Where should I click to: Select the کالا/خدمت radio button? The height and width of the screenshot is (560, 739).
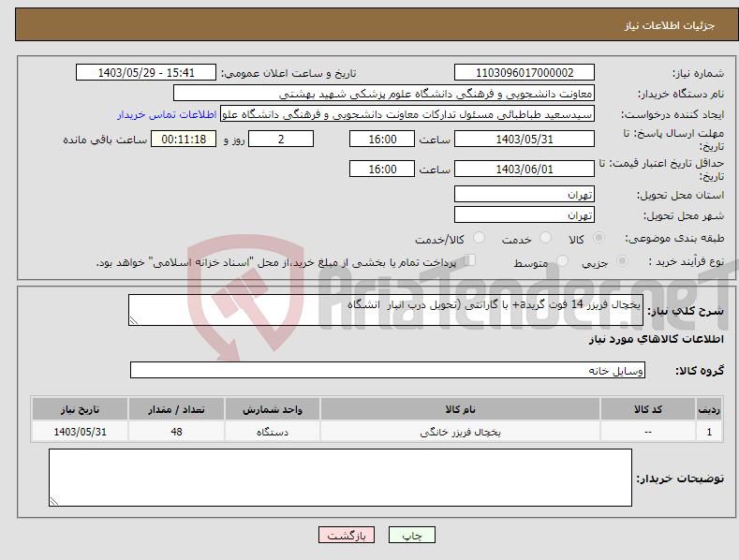tap(479, 238)
